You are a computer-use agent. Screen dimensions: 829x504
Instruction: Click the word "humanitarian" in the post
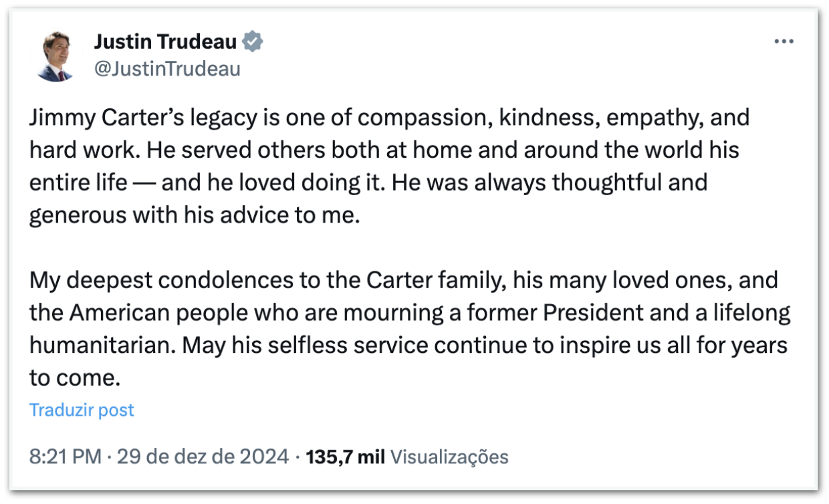tap(102, 346)
